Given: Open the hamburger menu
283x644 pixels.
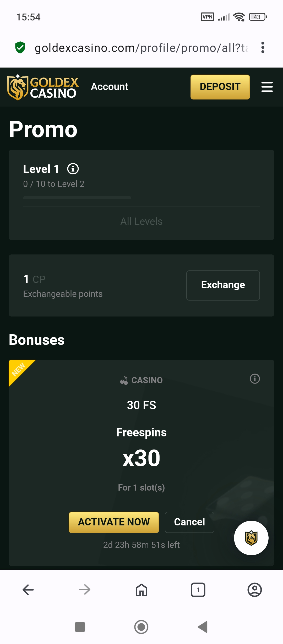Looking at the screenshot, I should pos(267,87).
